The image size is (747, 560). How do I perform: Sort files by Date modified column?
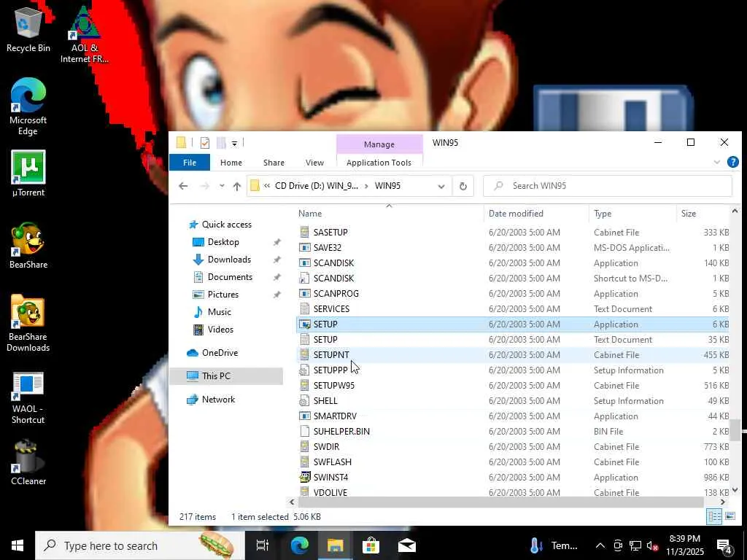(x=537, y=214)
